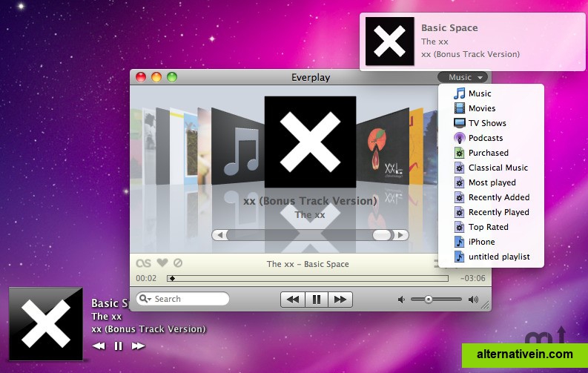The image size is (588, 373).
Task: Click the gear icon beside Top Rated
Action: click(460, 227)
